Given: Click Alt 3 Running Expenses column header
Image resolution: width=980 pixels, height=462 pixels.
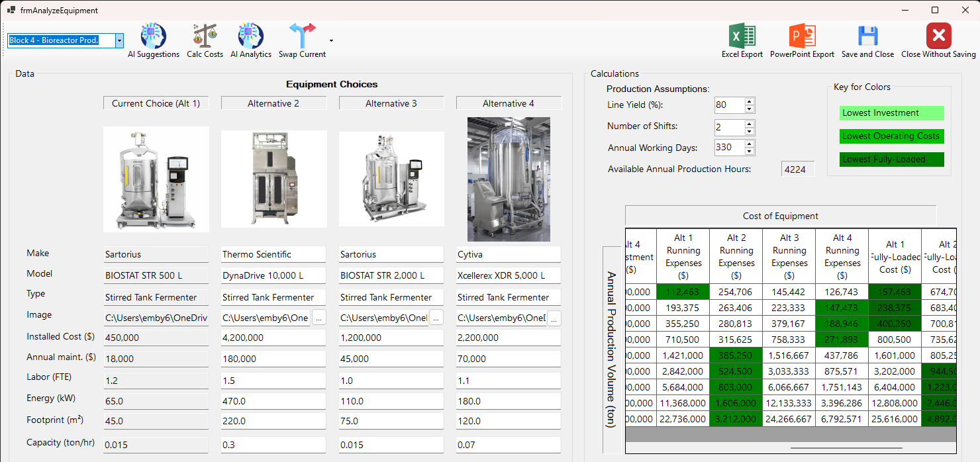Looking at the screenshot, I should click(789, 256).
